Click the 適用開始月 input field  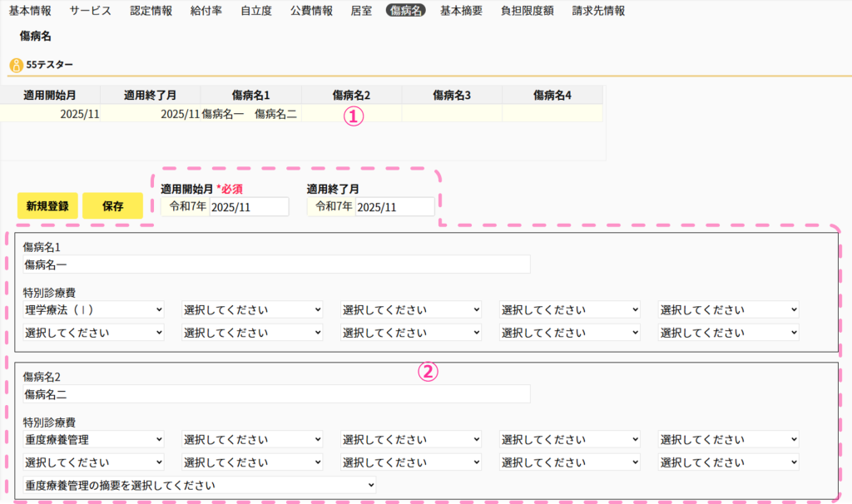pyautogui.click(x=249, y=207)
